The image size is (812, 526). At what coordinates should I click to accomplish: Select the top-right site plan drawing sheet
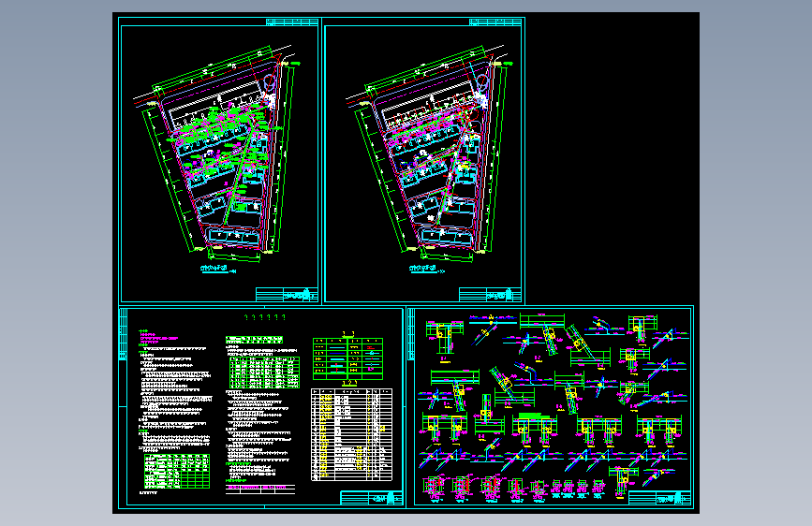pyautogui.click(x=424, y=160)
